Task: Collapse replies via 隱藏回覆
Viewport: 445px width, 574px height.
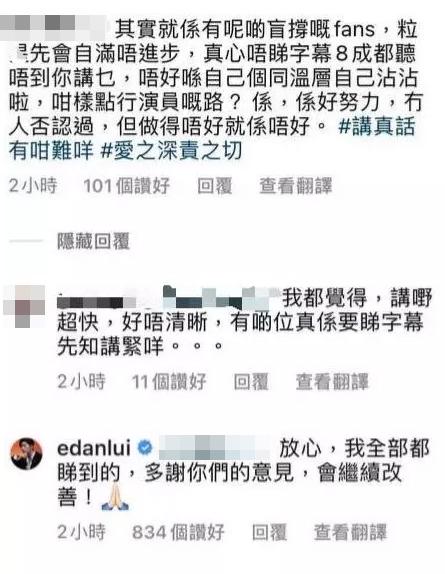Action: click(93, 242)
